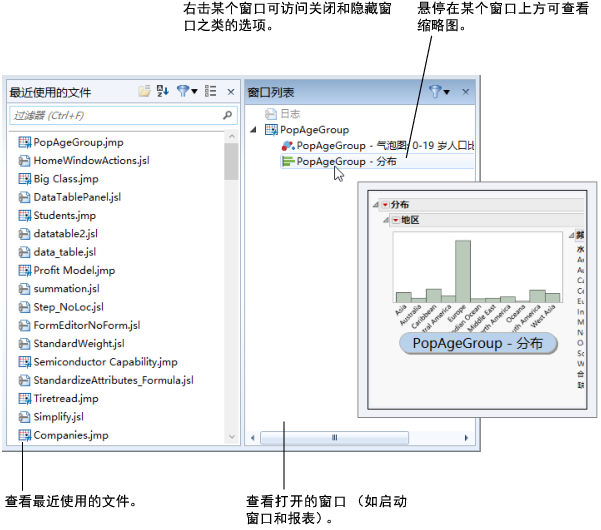Switch the recent files list view mode icon
The height and width of the screenshot is (530, 601).
[210, 91]
